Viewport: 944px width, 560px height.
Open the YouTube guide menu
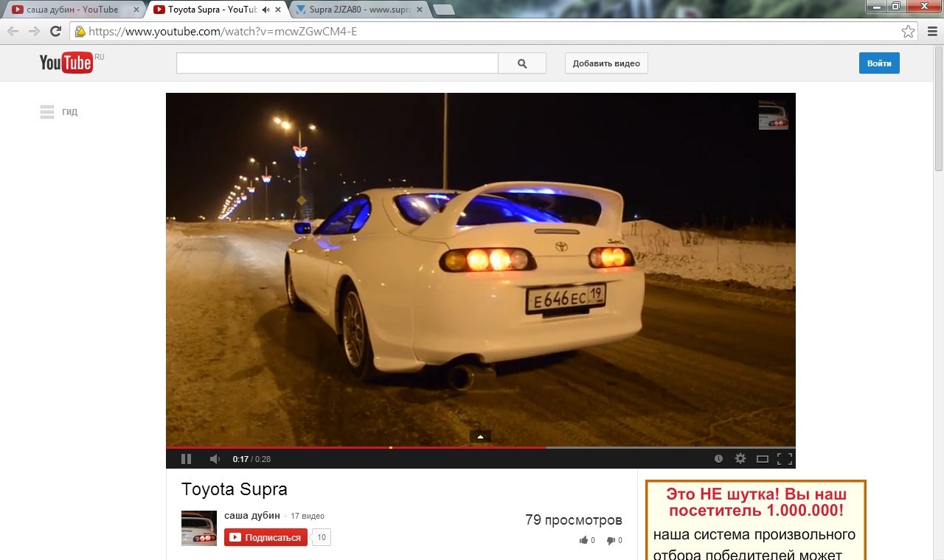[48, 112]
